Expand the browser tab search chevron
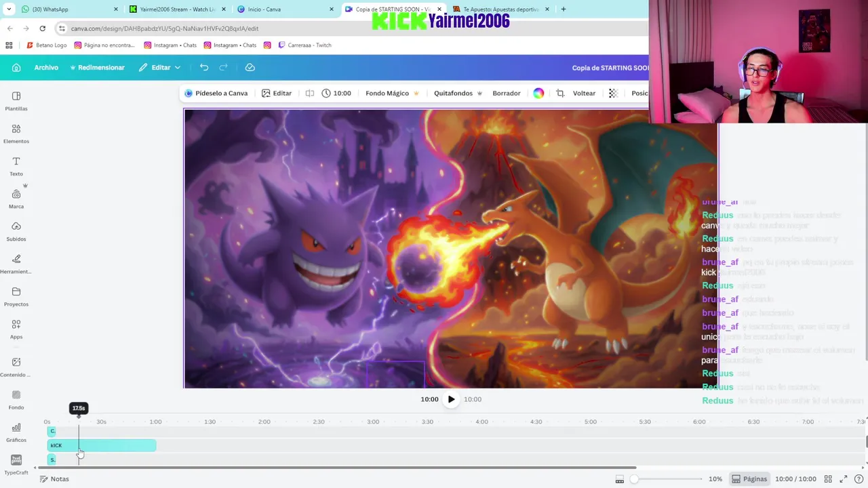This screenshot has height=488, width=868. pos(9,9)
